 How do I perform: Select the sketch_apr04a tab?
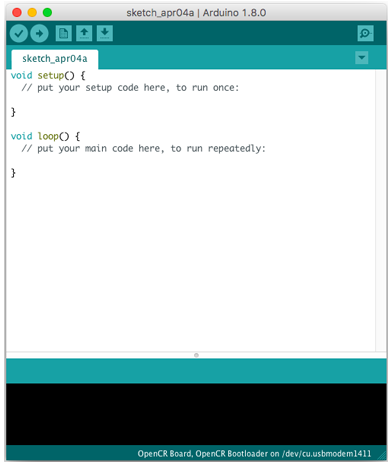point(55,59)
